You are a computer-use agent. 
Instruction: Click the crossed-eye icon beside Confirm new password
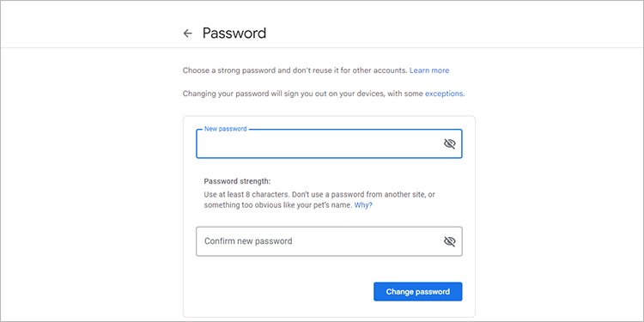tap(450, 241)
